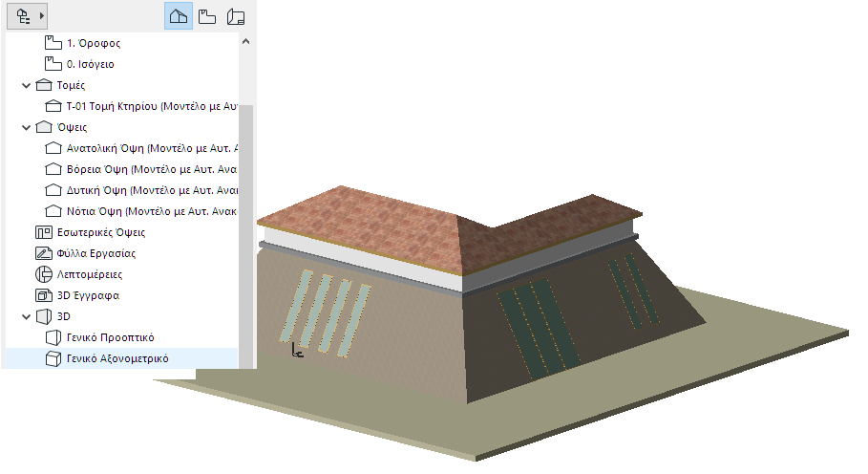Select the Όψεις folder
This screenshot has width=868, height=474.
click(x=72, y=127)
